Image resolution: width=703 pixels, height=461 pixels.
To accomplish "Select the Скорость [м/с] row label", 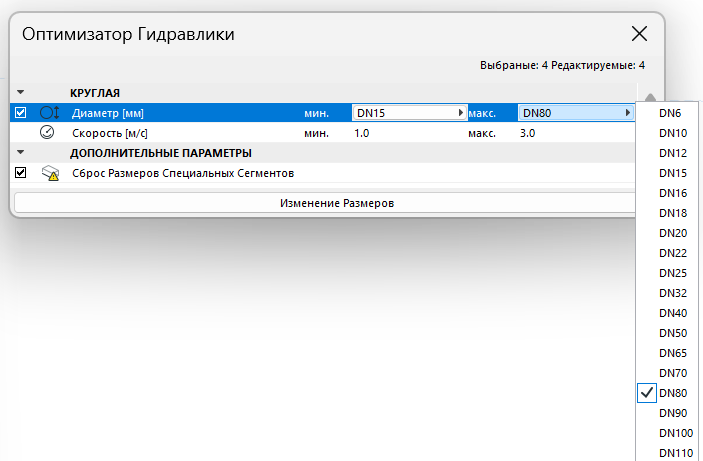I will [110, 133].
